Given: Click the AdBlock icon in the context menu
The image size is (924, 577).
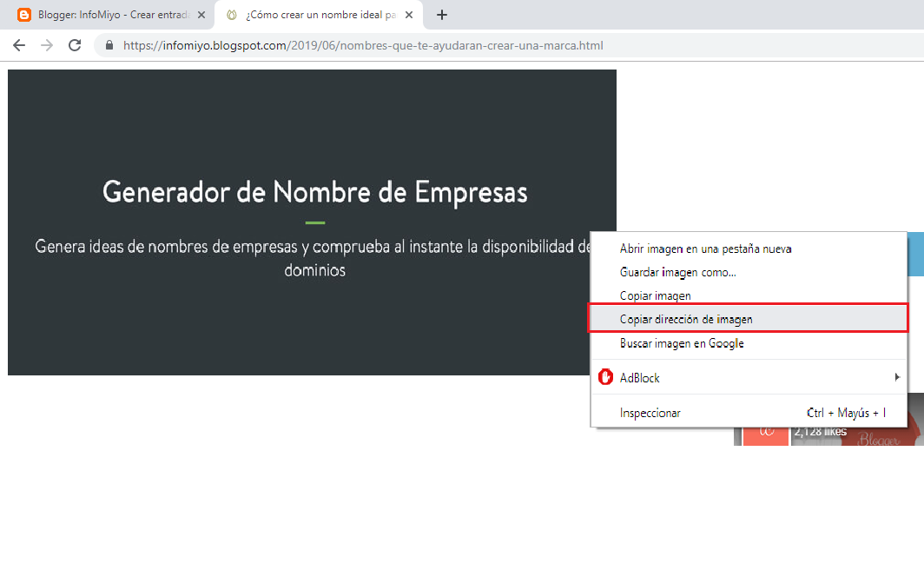Looking at the screenshot, I should click(x=607, y=377).
